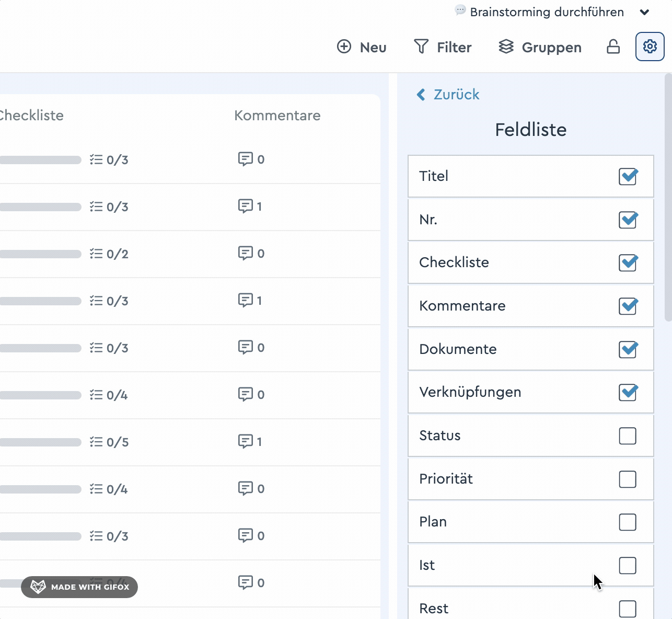Click the Checkliste column header

pyautogui.click(x=31, y=116)
